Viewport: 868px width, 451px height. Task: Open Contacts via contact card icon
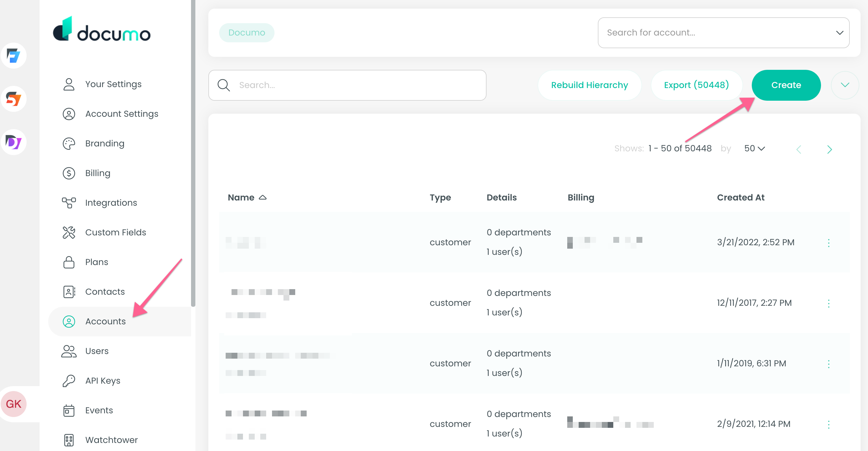(69, 291)
